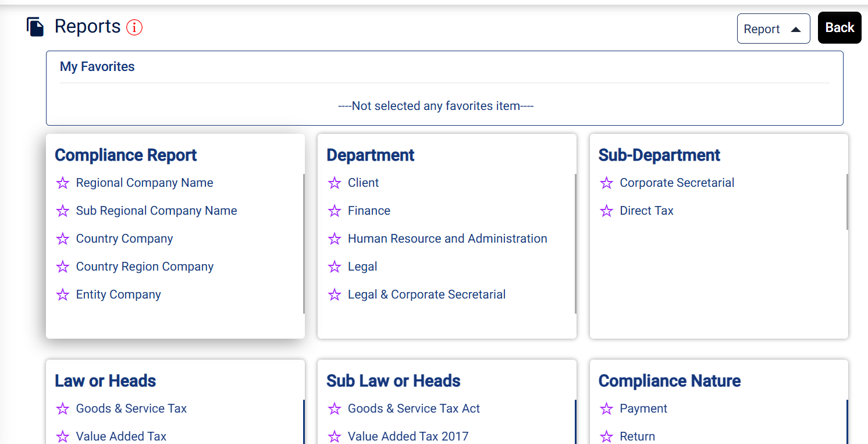The width and height of the screenshot is (868, 444).
Task: Open the Entity Company report
Action: pos(118,294)
